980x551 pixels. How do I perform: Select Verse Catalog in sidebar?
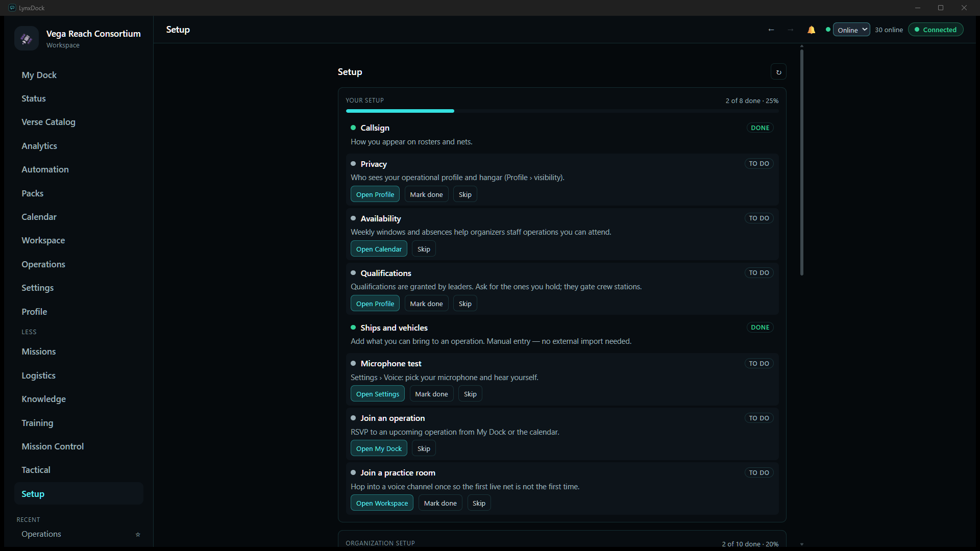tap(79, 122)
